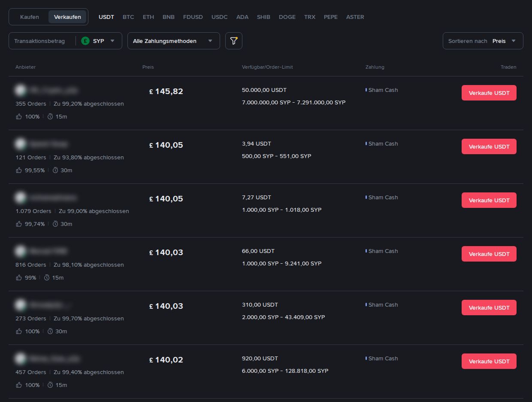Image resolution: width=532 pixels, height=402 pixels.
Task: Select the ASTER coin tab
Action: (355, 17)
